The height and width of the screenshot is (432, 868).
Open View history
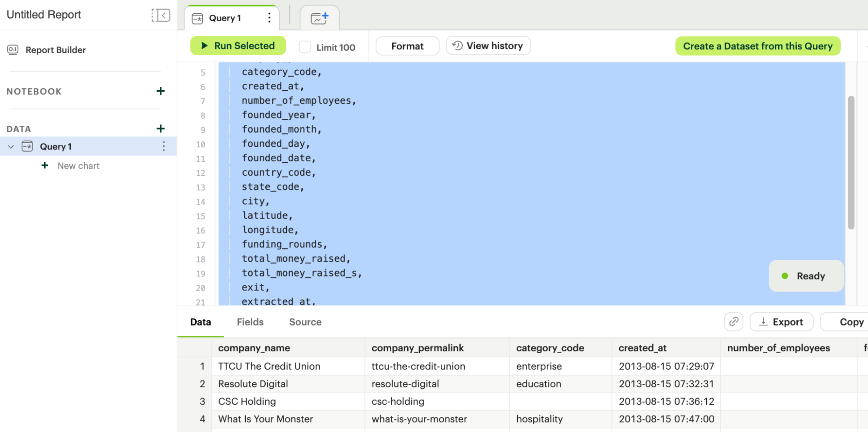pyautogui.click(x=488, y=46)
